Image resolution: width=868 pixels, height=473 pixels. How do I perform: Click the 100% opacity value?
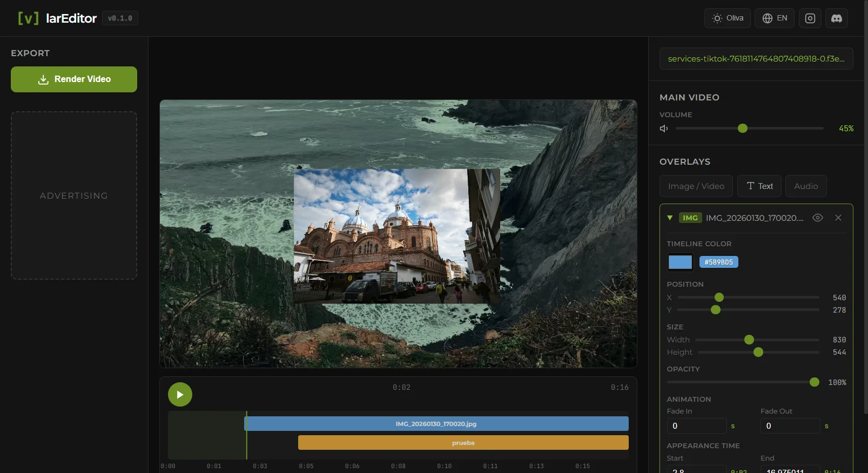837,383
